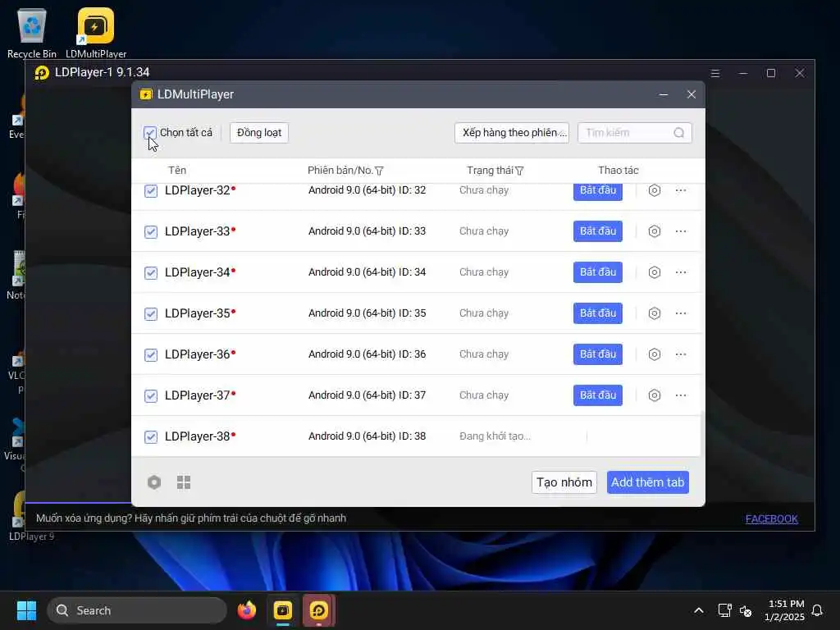Uncheck LDPlayer-38 checkbox
840x630 pixels.
pyautogui.click(x=151, y=436)
